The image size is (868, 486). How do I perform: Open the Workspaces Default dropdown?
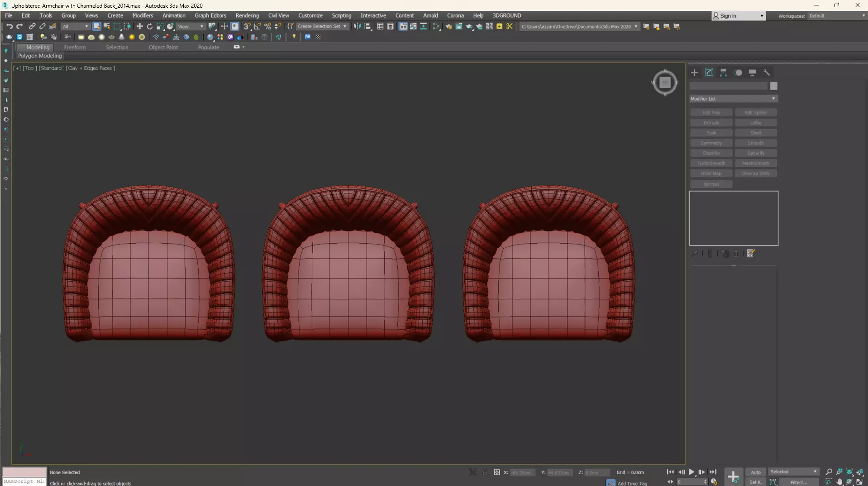click(836, 16)
